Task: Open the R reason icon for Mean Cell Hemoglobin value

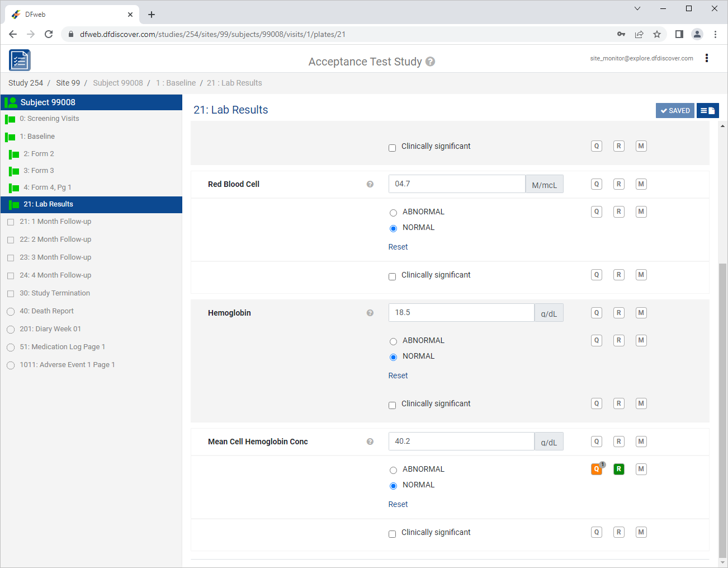Action: point(619,442)
